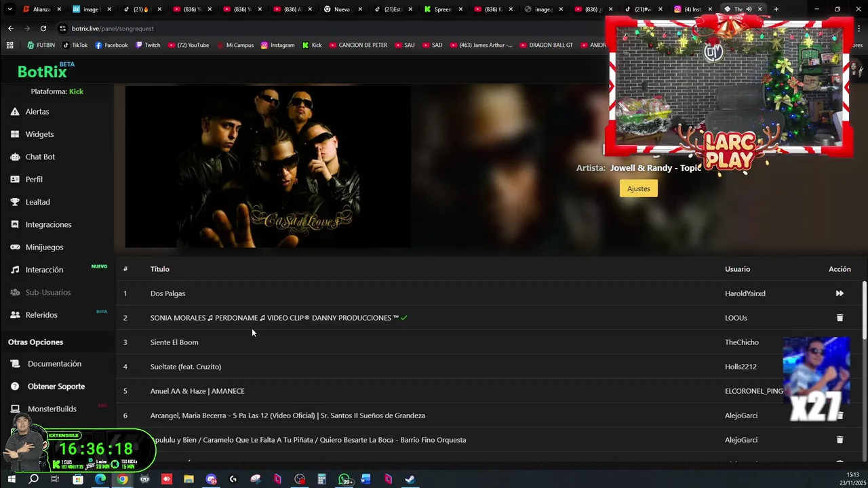
Task: Open Microsoft Word from the taskbar
Action: 366,479
